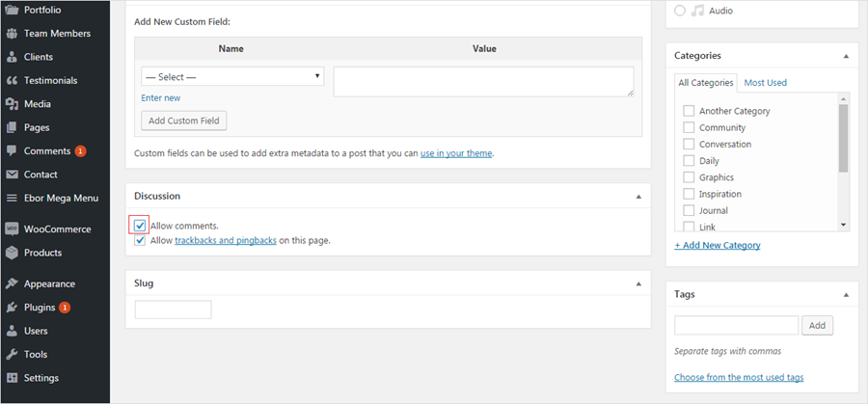Select the Audio post format radio

(680, 11)
